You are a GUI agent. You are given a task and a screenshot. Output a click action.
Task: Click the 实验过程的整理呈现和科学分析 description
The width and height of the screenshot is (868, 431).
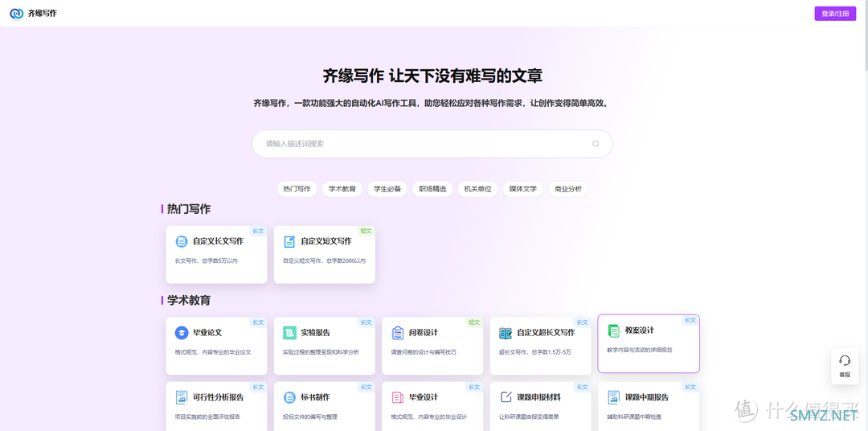pos(321,352)
